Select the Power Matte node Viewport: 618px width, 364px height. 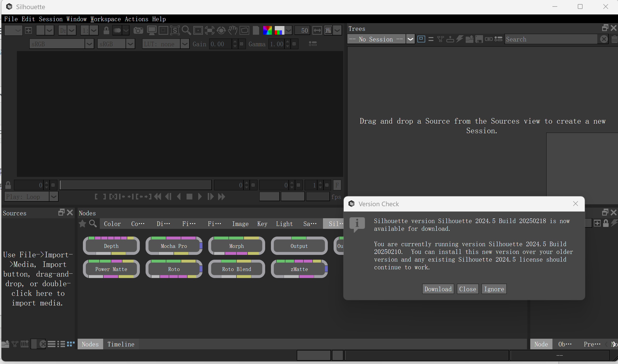click(x=111, y=269)
